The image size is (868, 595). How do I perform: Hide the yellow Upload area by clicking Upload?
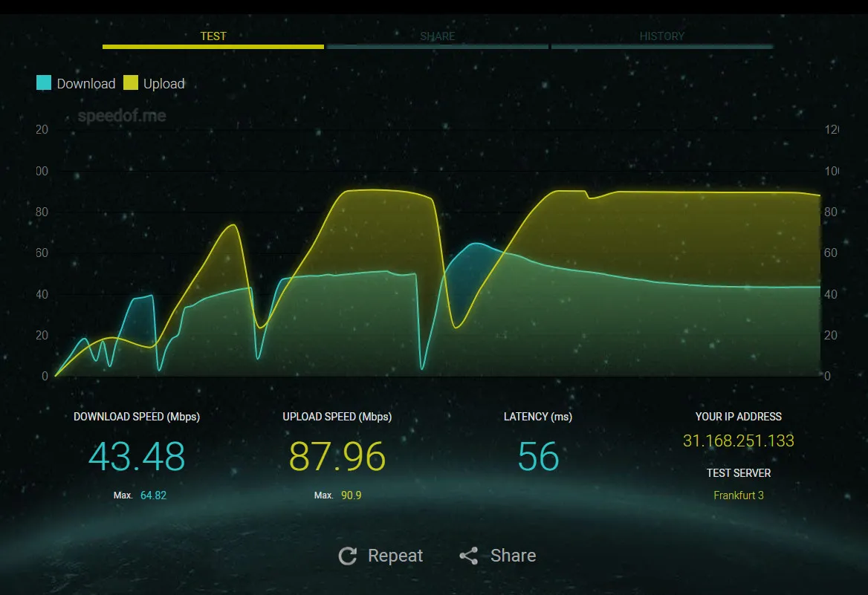[162, 83]
